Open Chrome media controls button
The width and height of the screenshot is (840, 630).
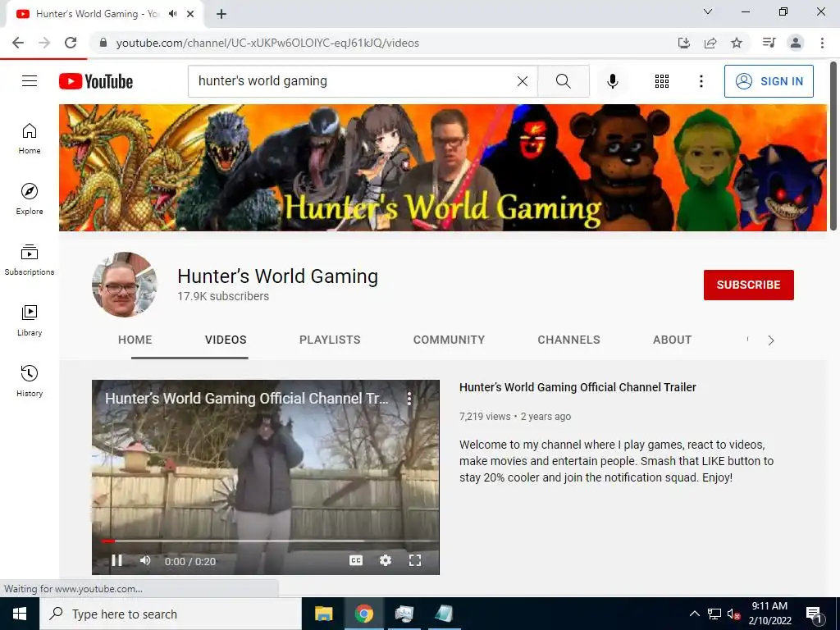click(x=769, y=43)
